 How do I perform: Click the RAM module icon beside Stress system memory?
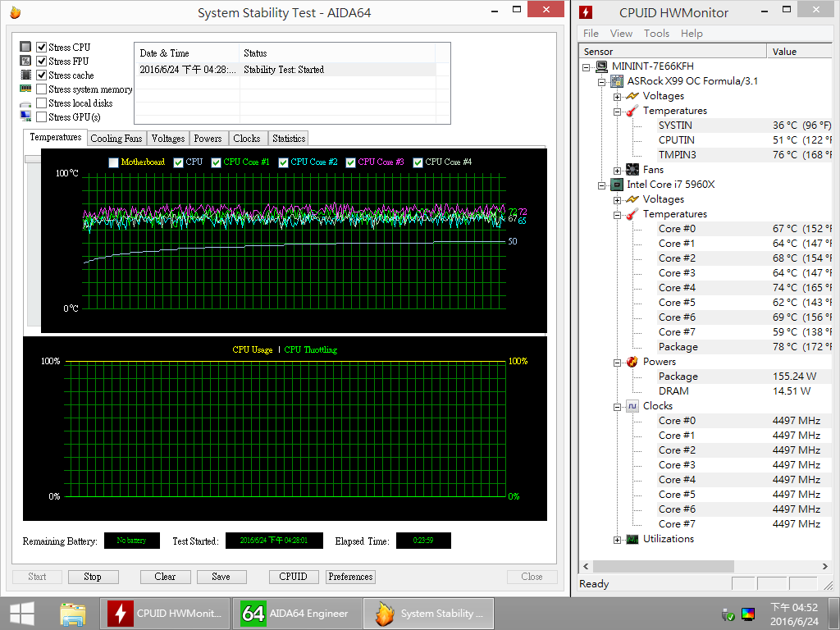[25, 89]
